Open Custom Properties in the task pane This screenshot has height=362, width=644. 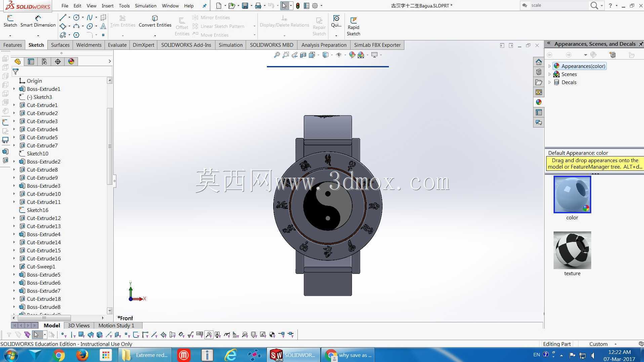(x=539, y=112)
